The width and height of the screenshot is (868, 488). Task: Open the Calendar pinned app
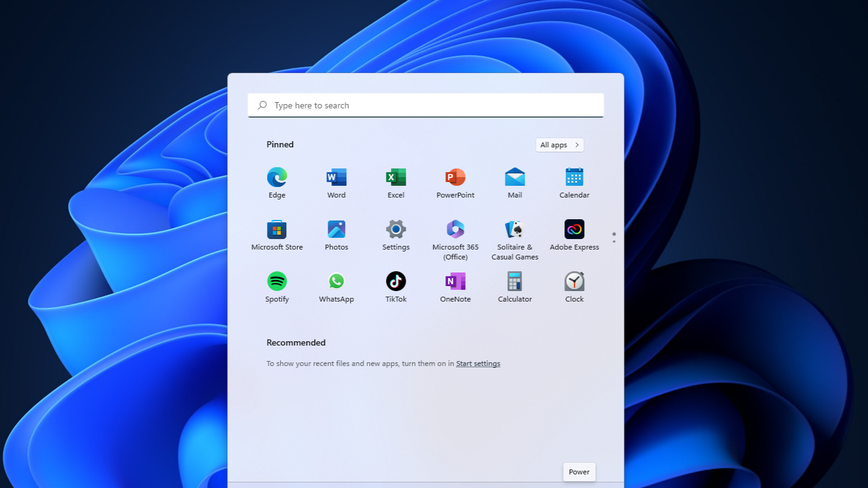(x=574, y=183)
